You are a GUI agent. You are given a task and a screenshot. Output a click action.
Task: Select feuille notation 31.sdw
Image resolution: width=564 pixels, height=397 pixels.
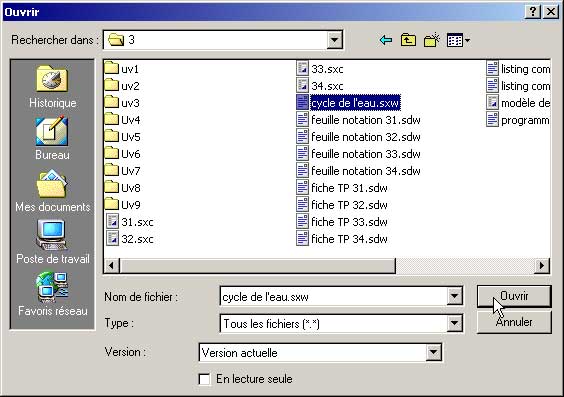358,119
